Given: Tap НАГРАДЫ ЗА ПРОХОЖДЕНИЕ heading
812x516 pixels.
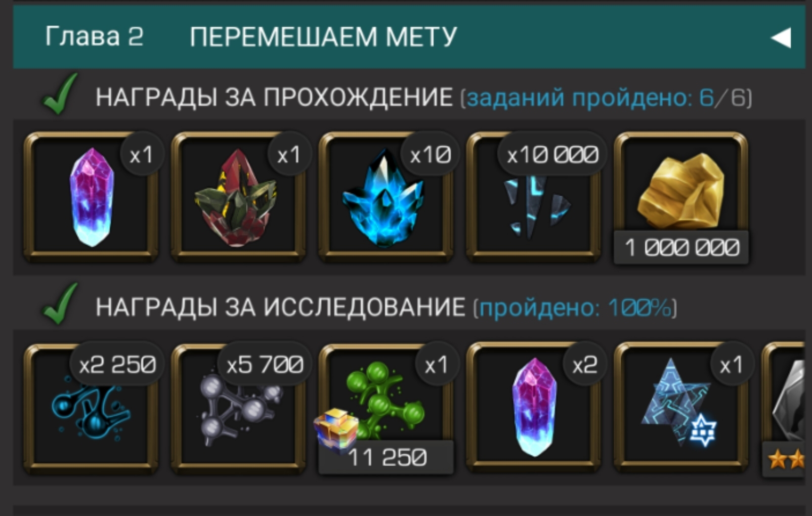Looking at the screenshot, I should click(x=274, y=97).
